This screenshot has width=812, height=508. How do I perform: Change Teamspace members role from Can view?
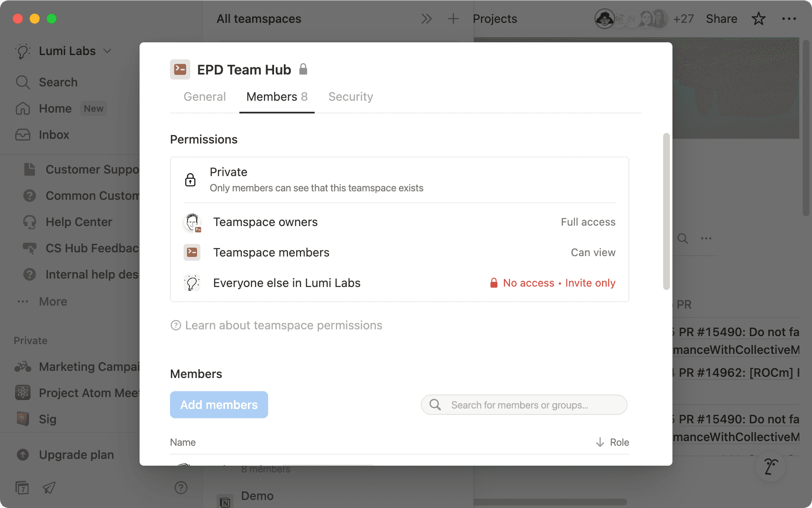click(593, 252)
